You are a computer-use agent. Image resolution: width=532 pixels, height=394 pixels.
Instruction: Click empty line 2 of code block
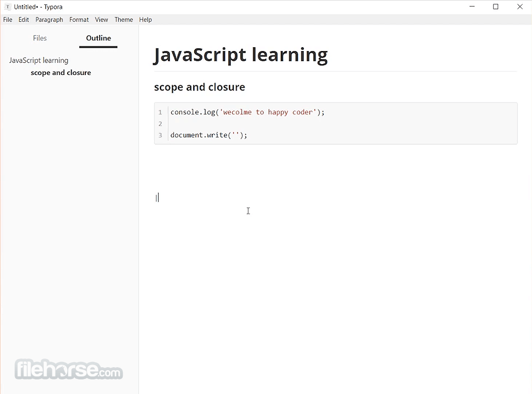tap(343, 124)
